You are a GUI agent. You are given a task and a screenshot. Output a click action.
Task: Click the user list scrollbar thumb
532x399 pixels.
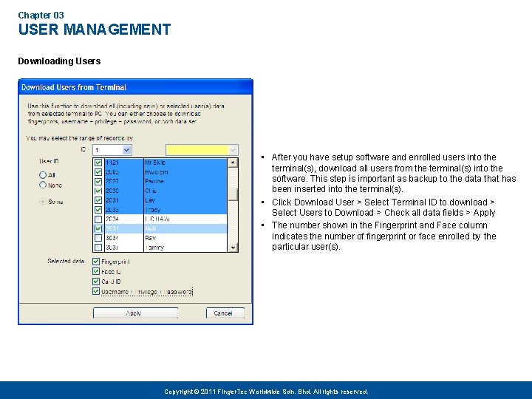(x=233, y=194)
